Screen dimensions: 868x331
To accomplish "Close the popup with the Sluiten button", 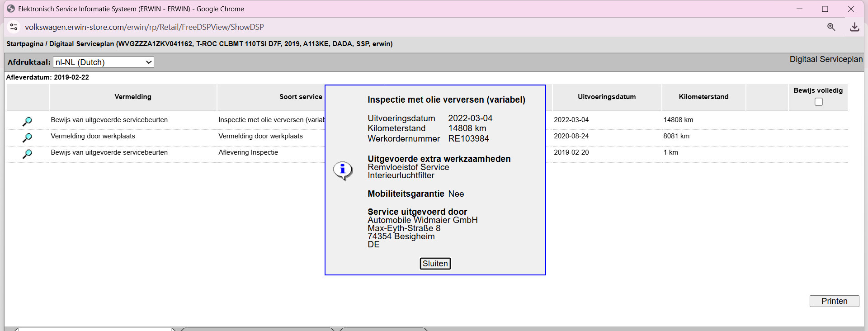I will pos(435,264).
